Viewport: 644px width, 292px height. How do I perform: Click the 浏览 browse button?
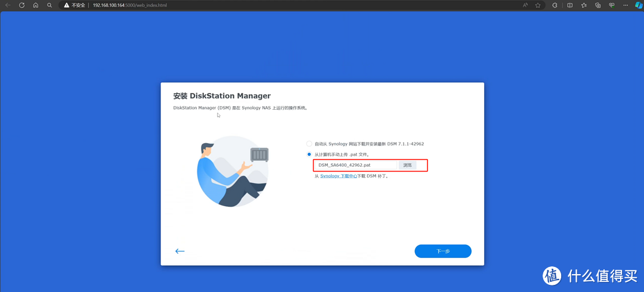407,165
